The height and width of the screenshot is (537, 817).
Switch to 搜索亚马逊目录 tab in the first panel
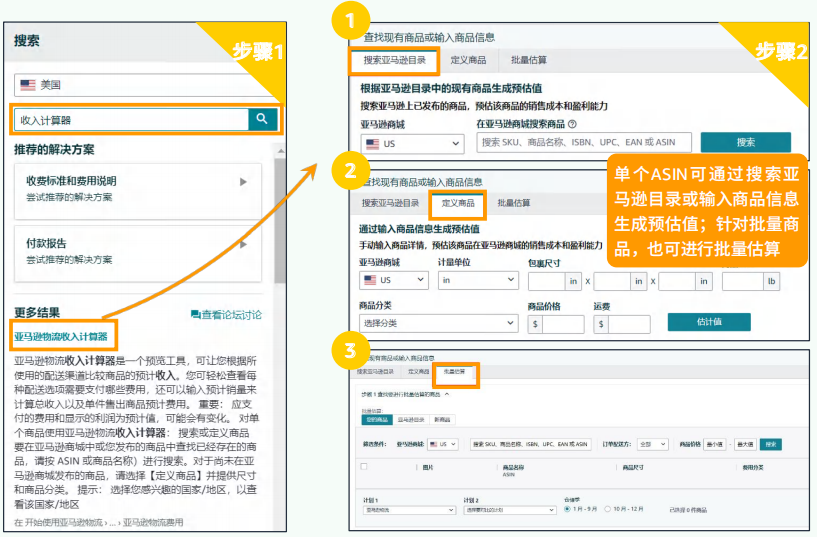pyautogui.click(x=394, y=60)
